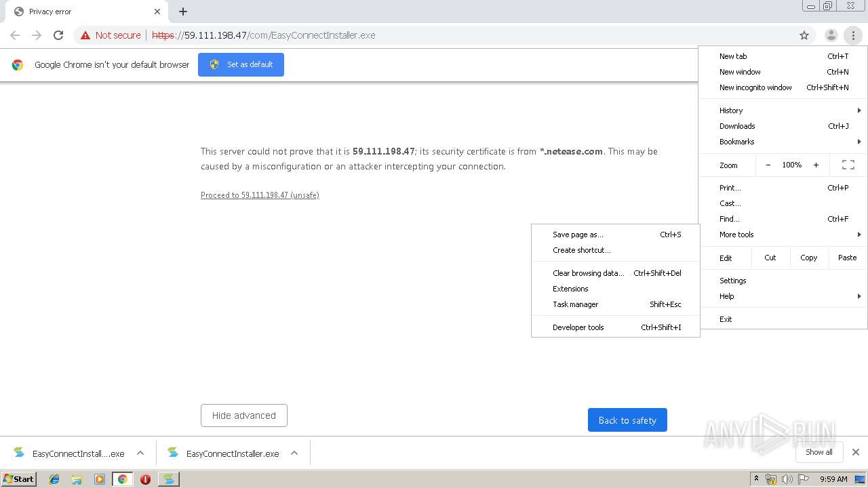Click the volume speaker tray icon
This screenshot has width=868, height=488.
point(787,479)
